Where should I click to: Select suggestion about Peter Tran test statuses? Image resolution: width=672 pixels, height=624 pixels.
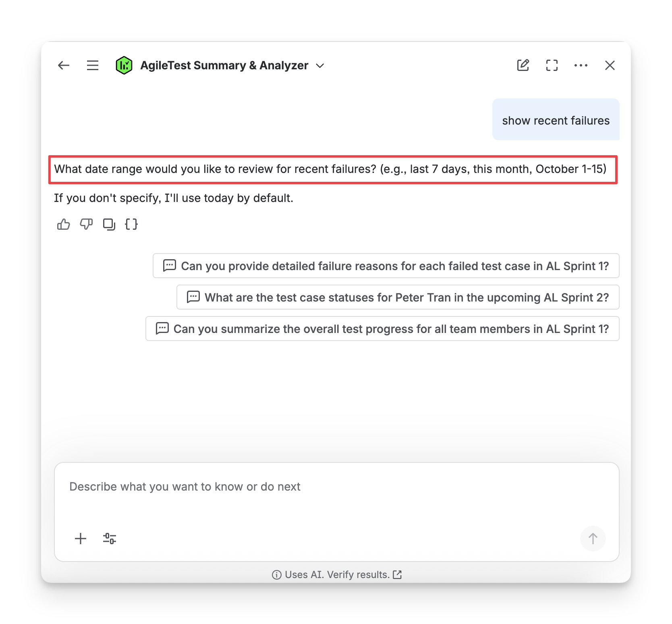[398, 297]
